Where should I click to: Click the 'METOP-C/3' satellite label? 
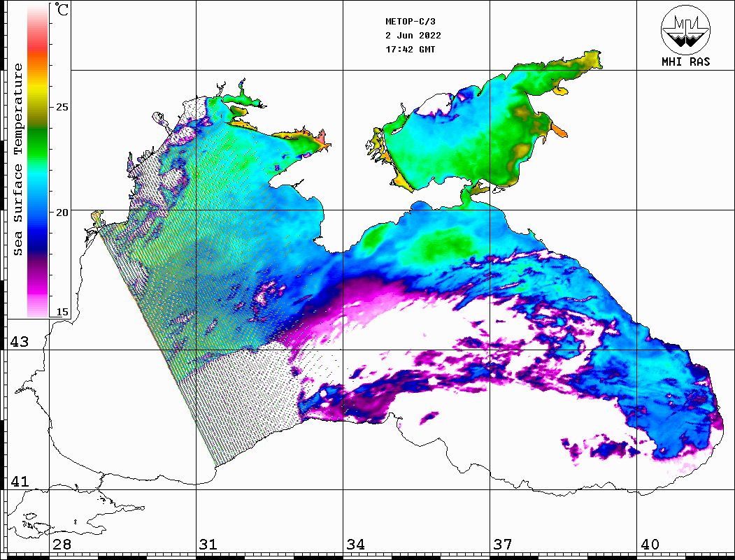coord(410,22)
